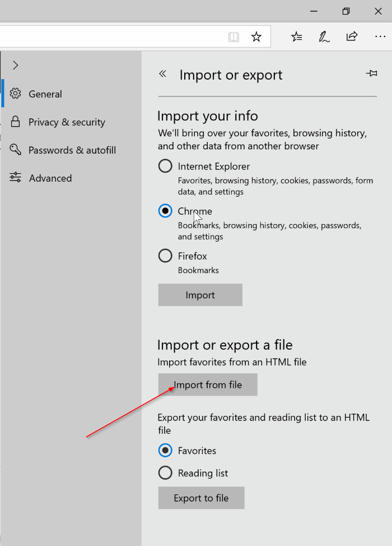Image resolution: width=392 pixels, height=546 pixels.
Task: Click 'Import favorites from an HTML file' text
Action: point(232,362)
